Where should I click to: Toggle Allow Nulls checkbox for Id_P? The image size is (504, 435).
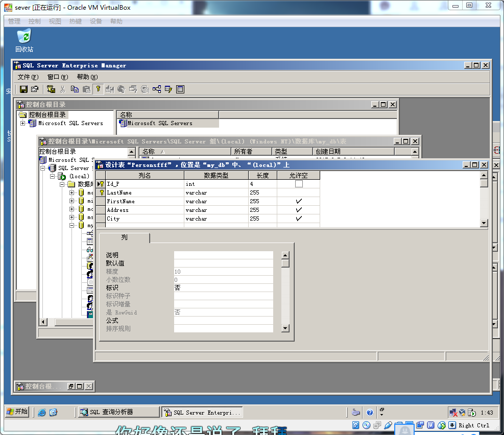coord(299,184)
